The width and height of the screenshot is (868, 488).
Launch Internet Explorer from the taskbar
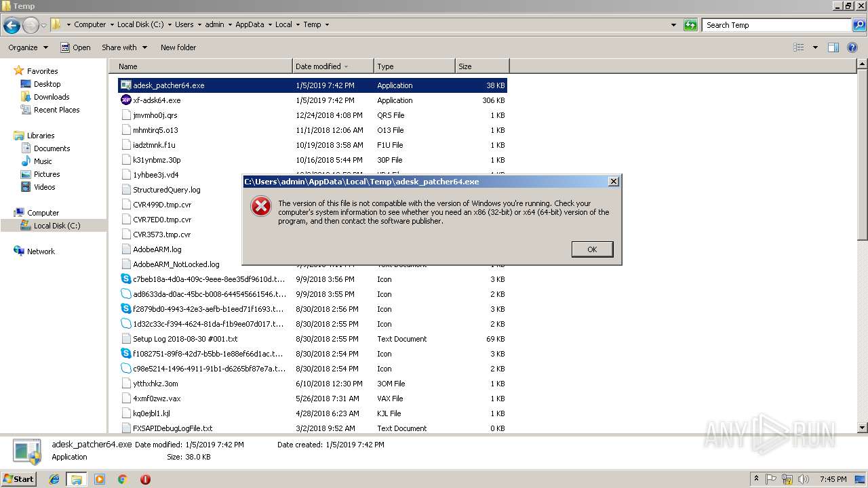click(x=54, y=479)
